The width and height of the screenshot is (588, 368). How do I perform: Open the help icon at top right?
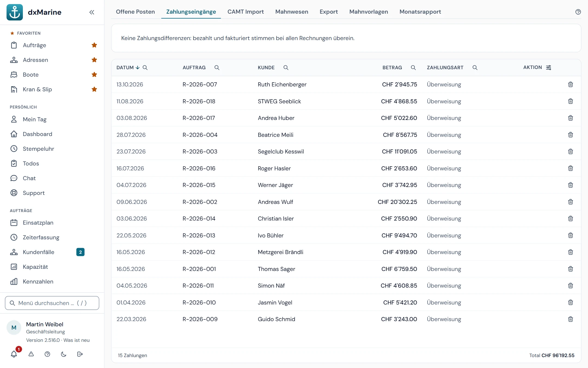(578, 12)
